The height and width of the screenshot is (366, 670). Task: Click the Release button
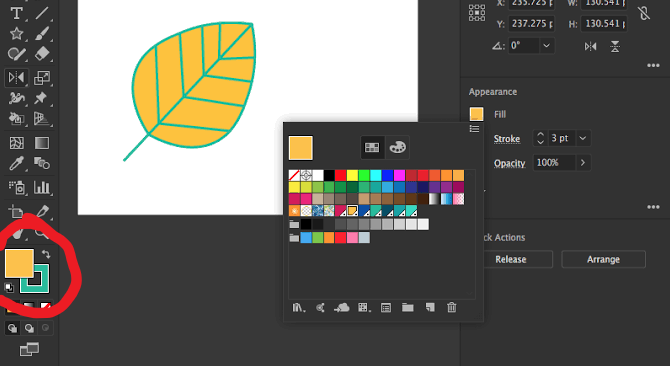(511, 259)
